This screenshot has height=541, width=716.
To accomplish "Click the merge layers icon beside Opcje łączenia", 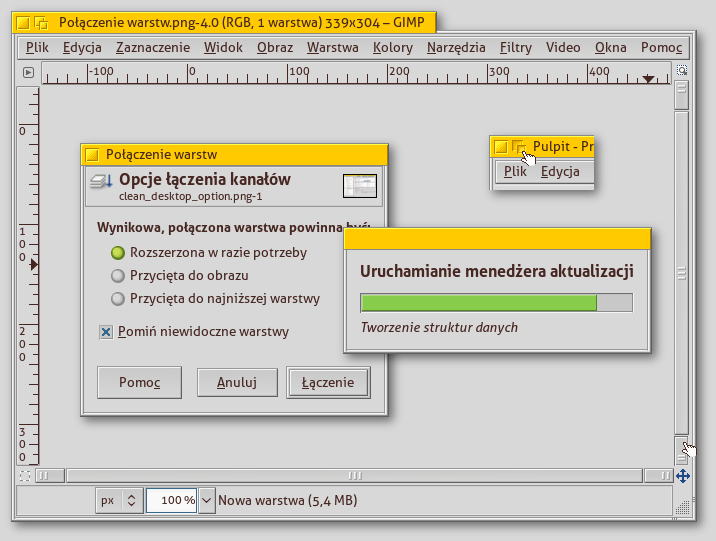I will click(101, 181).
